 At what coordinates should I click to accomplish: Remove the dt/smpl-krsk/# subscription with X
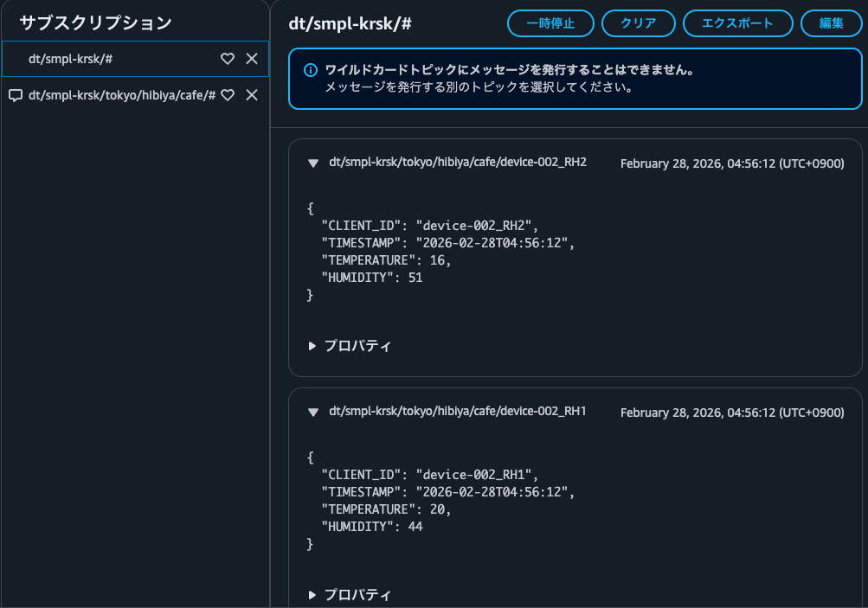click(x=252, y=59)
